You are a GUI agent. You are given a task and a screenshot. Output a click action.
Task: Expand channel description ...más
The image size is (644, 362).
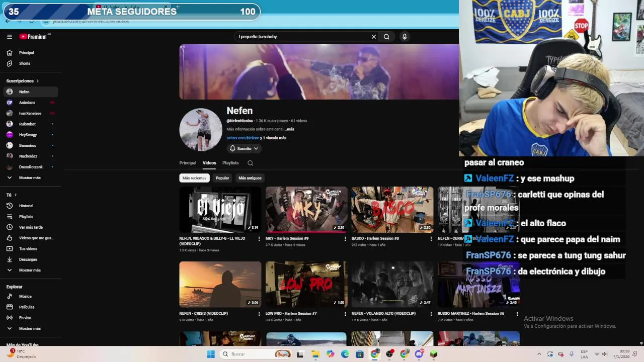[x=289, y=129]
